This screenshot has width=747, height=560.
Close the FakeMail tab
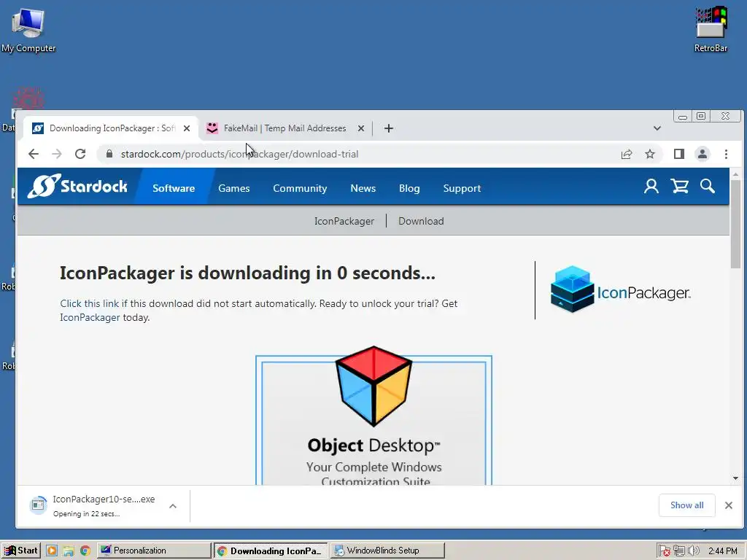361,128
